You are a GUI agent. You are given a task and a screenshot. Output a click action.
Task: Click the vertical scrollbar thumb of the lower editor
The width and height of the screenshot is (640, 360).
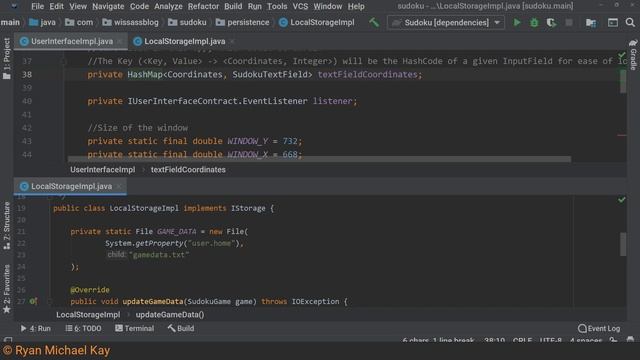pos(623,244)
